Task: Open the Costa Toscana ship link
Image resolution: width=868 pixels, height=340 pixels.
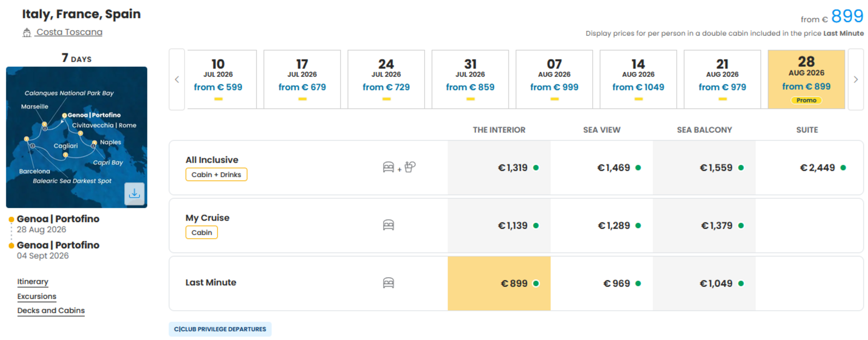Action: [x=69, y=32]
